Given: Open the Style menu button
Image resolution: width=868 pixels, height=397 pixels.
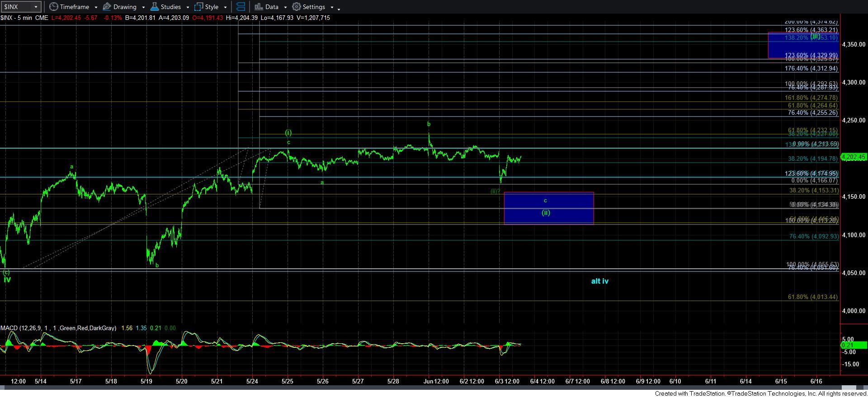Looking at the screenshot, I should pyautogui.click(x=206, y=7).
